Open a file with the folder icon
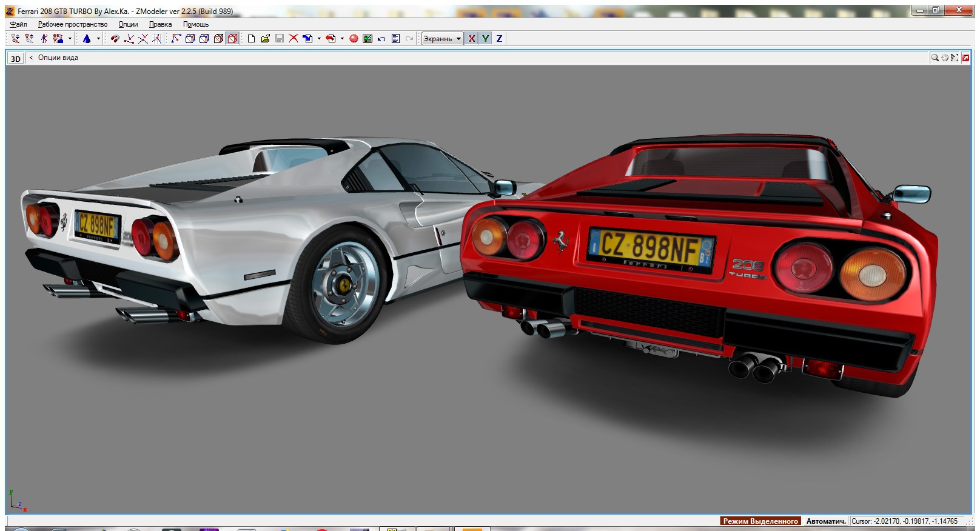 click(x=266, y=38)
